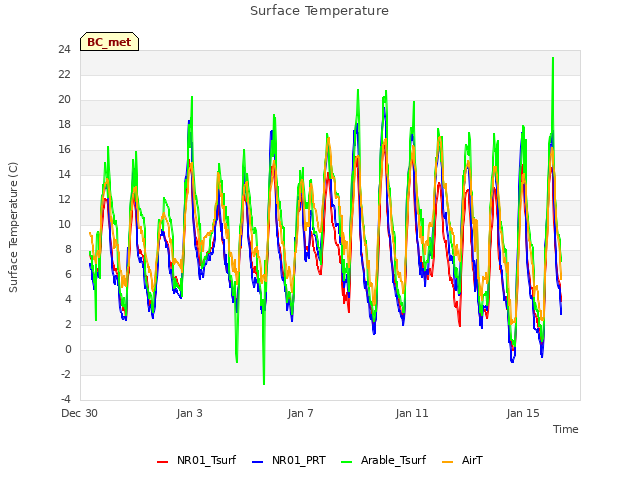The image size is (640, 480).
Task: Toggle the Arable_Tsurf legend entry
Action: coord(384,460)
